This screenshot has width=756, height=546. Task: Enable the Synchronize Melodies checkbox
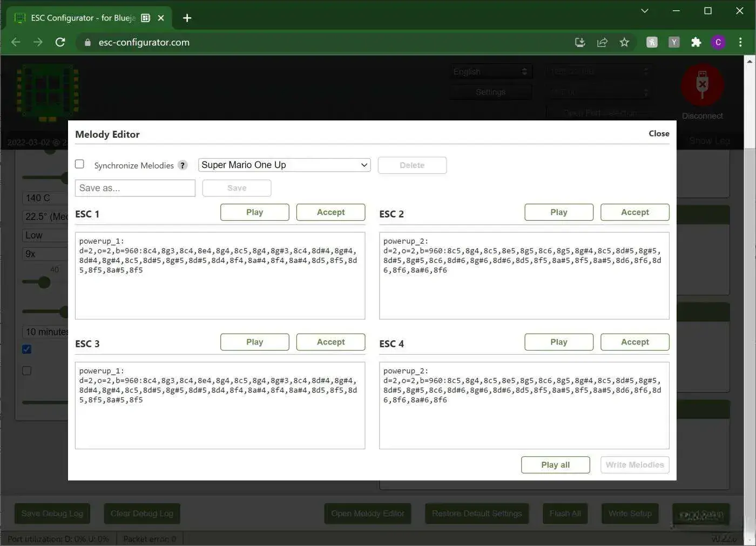[79, 164]
